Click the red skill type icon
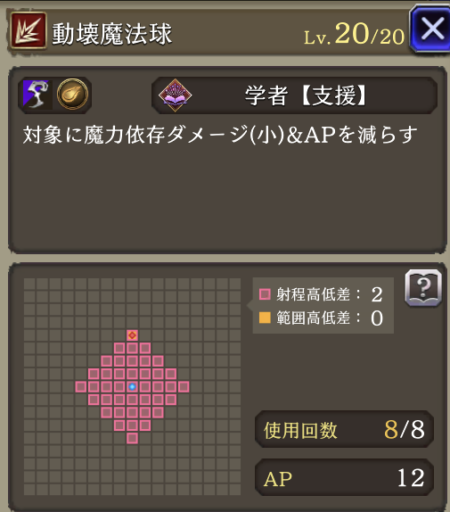Screen dimensions: 450x512 tap(29, 30)
